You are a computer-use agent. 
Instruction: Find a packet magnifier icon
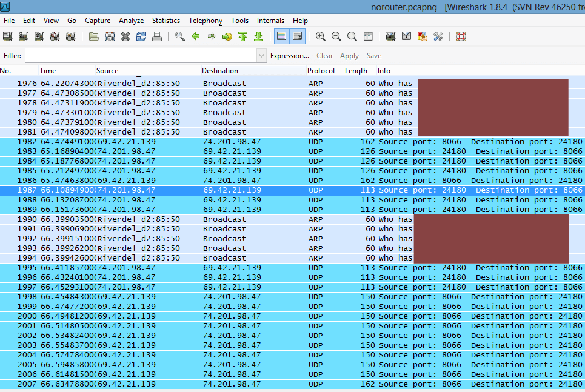pyautogui.click(x=180, y=36)
